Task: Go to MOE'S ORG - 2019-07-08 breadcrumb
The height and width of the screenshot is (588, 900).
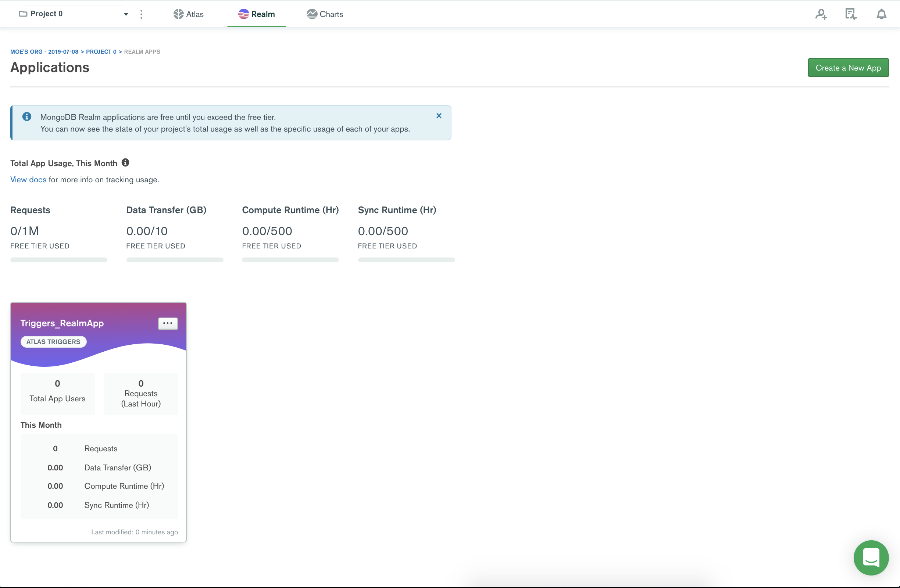Action: click(x=44, y=52)
